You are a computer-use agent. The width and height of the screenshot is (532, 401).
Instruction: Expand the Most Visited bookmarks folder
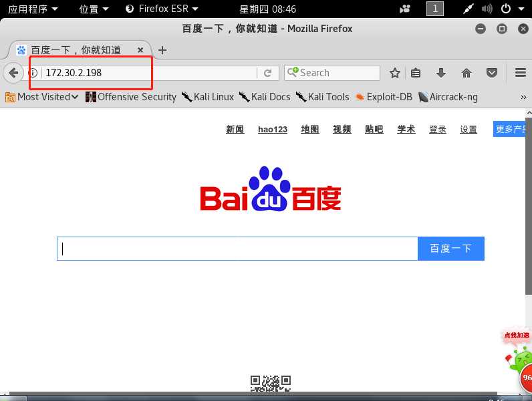pyautogui.click(x=41, y=97)
